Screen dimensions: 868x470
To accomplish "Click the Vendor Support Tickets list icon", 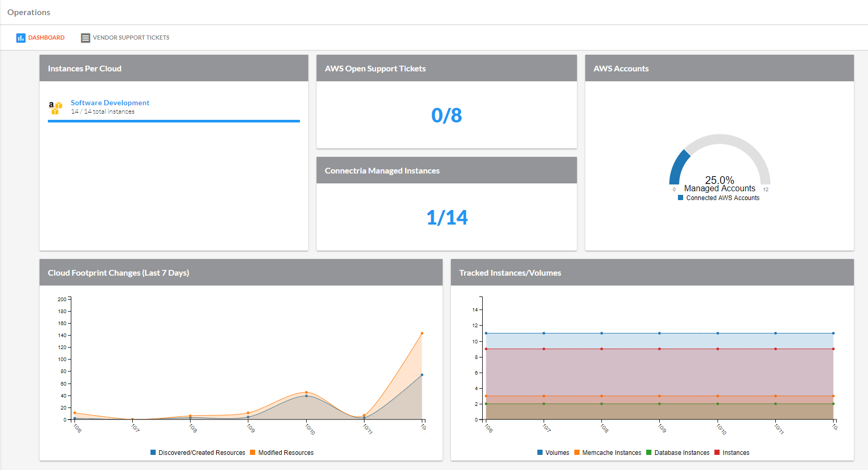I will (x=85, y=38).
